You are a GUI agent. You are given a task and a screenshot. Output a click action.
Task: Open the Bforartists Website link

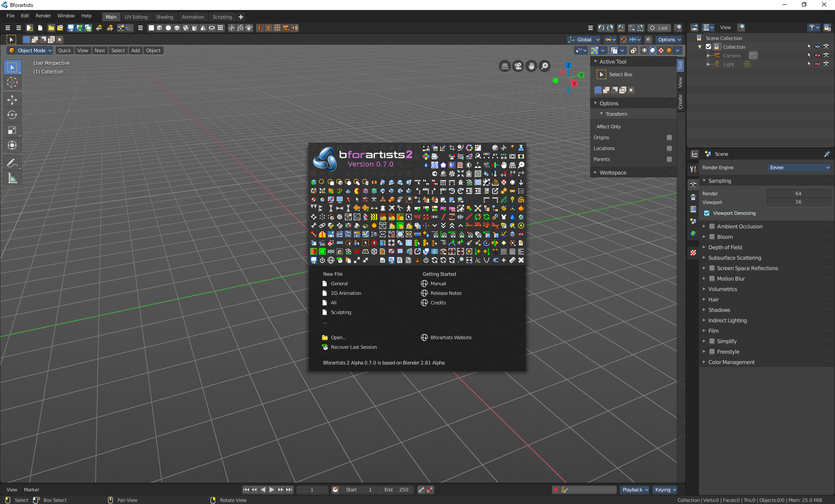click(x=451, y=337)
